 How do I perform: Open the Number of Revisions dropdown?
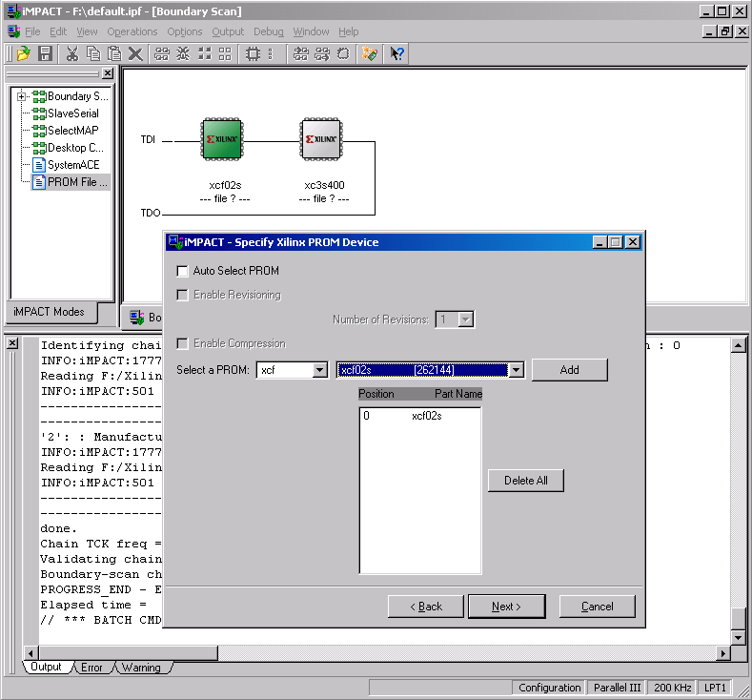point(465,319)
